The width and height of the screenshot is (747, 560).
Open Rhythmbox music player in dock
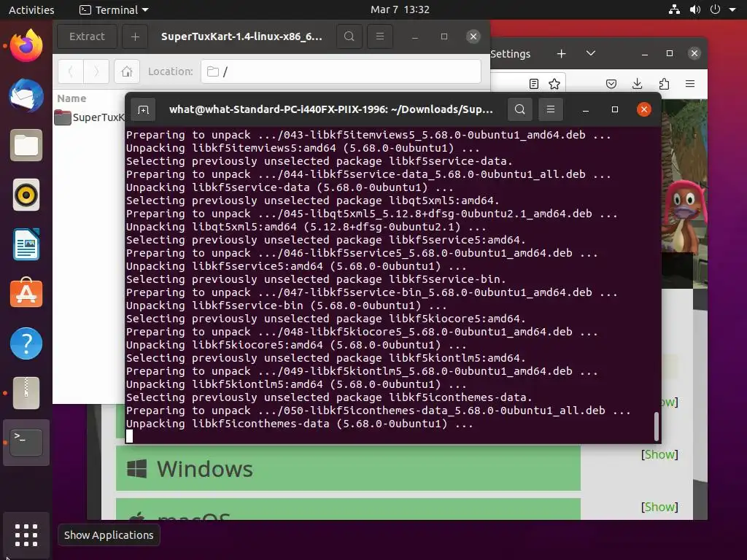point(26,195)
